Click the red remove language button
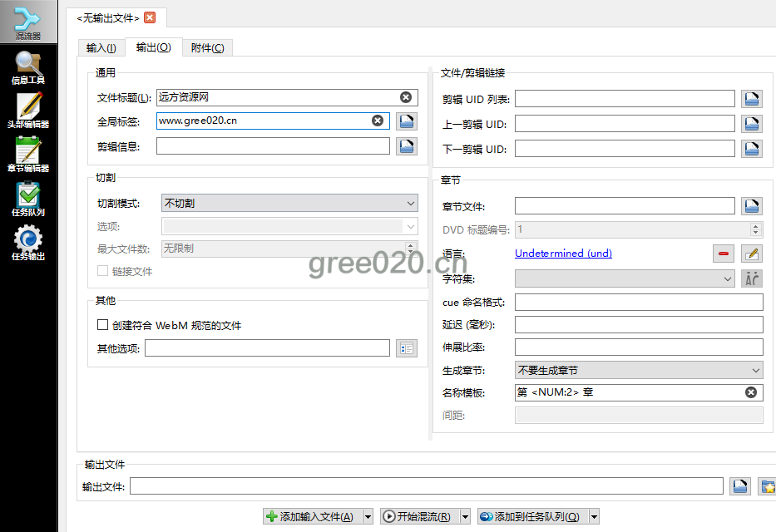The width and height of the screenshot is (776, 532). pyautogui.click(x=724, y=254)
